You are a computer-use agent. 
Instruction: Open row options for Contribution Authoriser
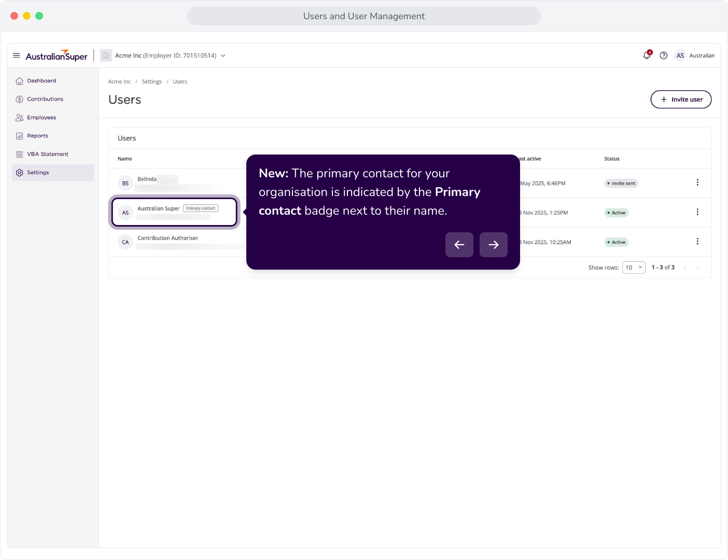(697, 242)
